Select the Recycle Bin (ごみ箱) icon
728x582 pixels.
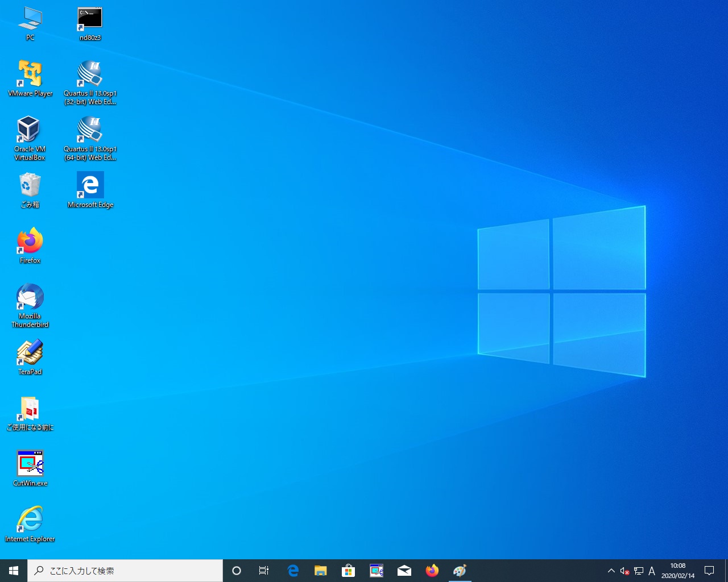(x=30, y=190)
